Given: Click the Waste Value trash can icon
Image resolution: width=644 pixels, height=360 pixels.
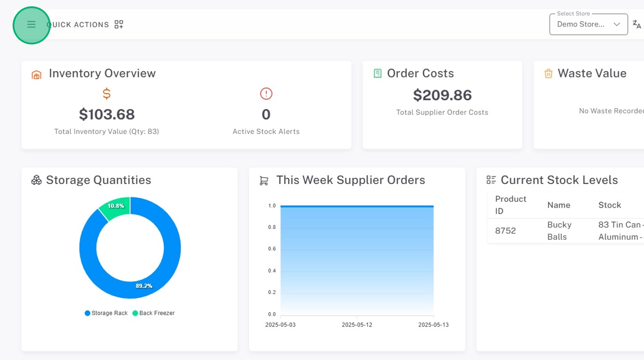Looking at the screenshot, I should tap(549, 74).
